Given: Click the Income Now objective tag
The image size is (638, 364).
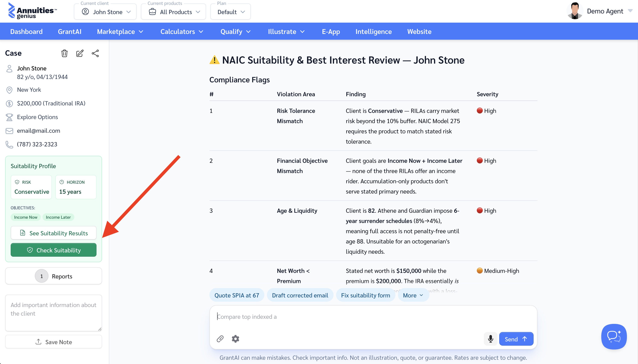Looking at the screenshot, I should pos(25,217).
